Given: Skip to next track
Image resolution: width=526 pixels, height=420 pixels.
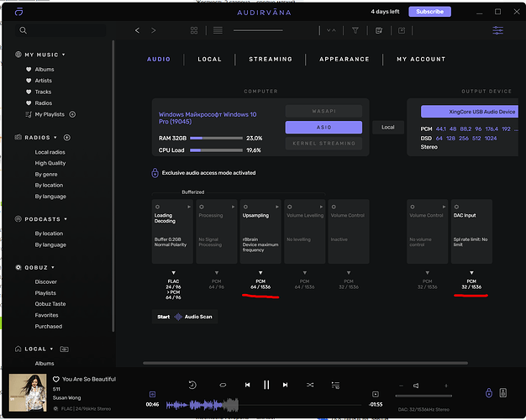Looking at the screenshot, I should tap(285, 385).
